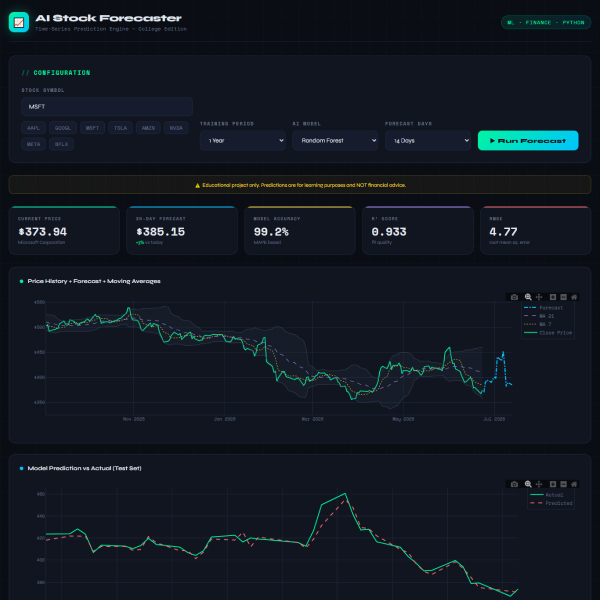Select the NVDA quick symbol chip

click(x=176, y=128)
